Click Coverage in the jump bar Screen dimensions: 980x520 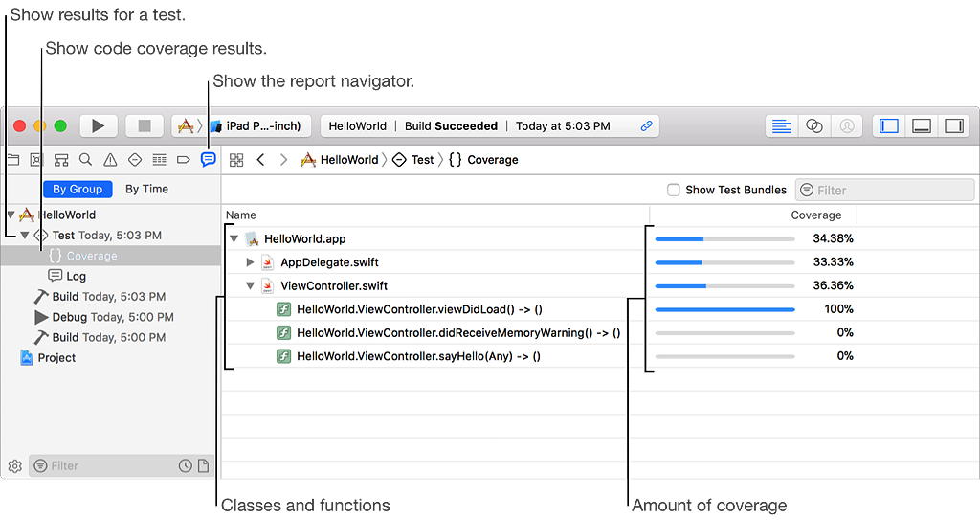click(483, 160)
